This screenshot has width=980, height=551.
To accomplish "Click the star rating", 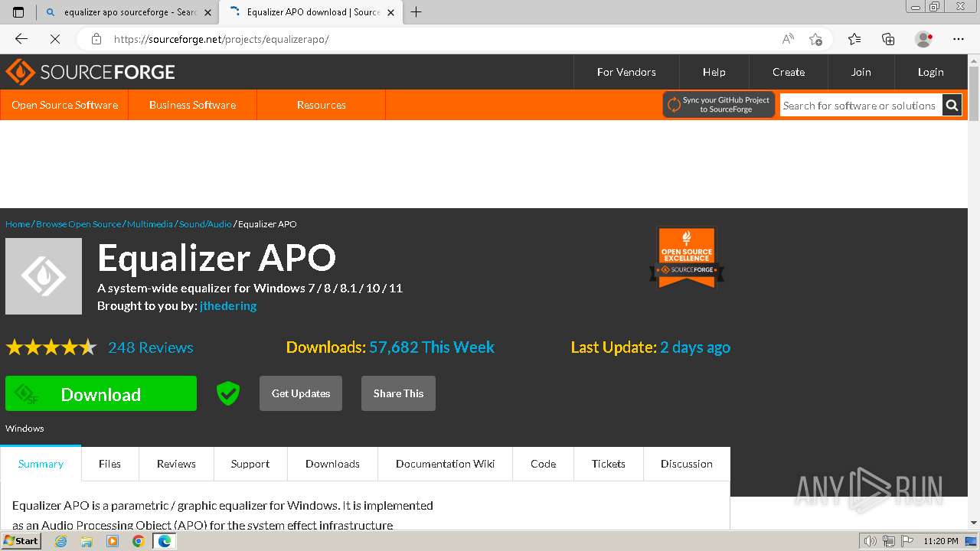I will point(51,347).
